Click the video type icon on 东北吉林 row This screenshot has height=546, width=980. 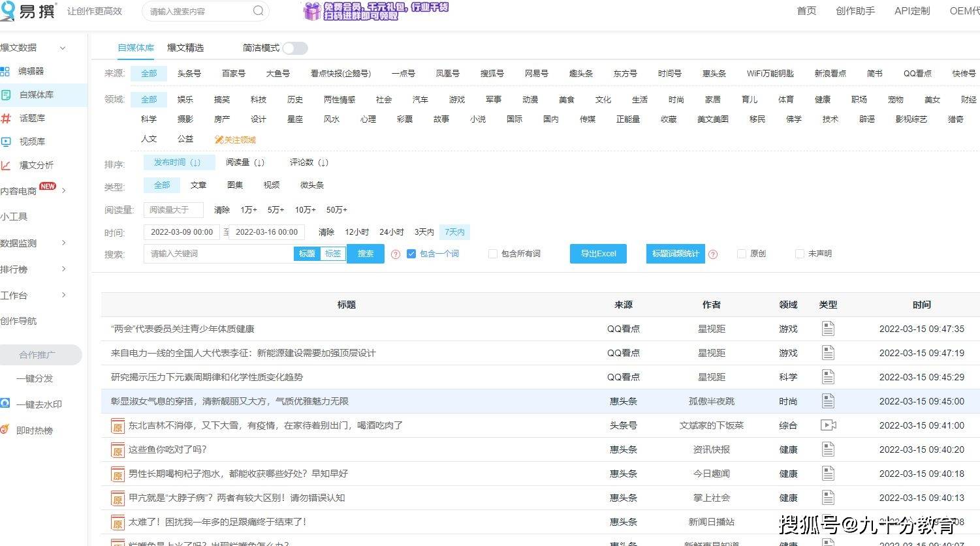(827, 425)
